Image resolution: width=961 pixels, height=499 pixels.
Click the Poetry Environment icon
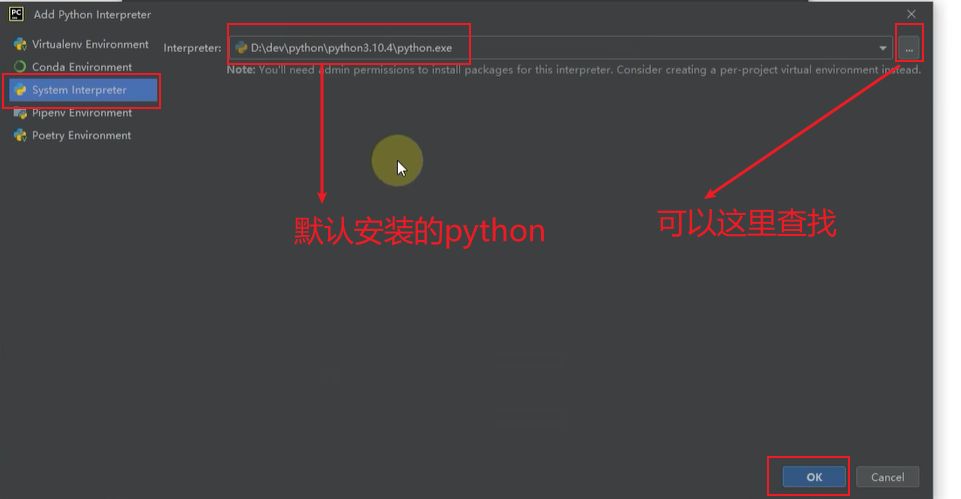[x=20, y=136]
